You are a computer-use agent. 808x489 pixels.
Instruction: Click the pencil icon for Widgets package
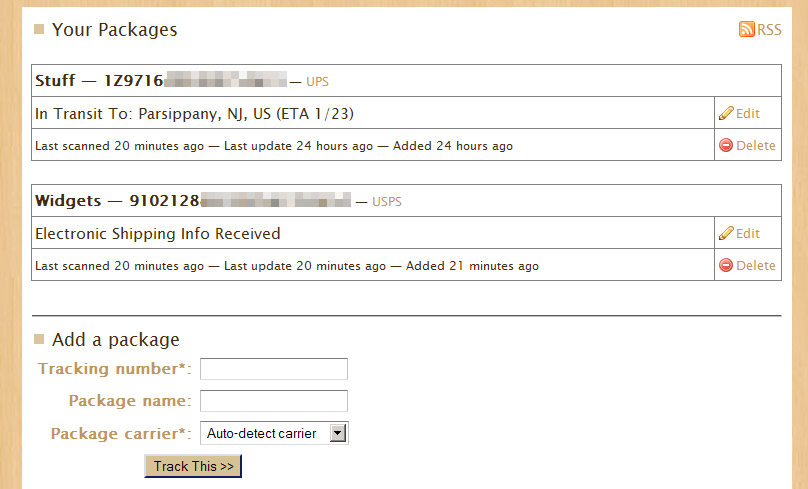point(726,233)
